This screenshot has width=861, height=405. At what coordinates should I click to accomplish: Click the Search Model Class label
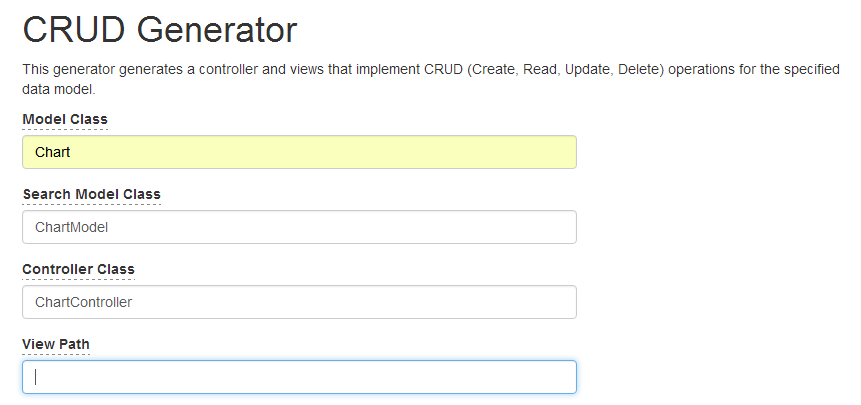91,194
